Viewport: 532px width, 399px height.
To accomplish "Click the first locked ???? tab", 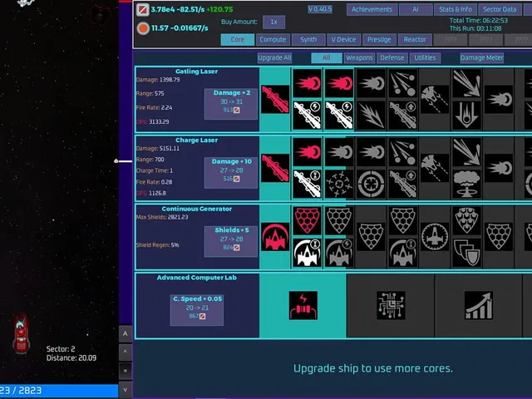I will 451,40.
